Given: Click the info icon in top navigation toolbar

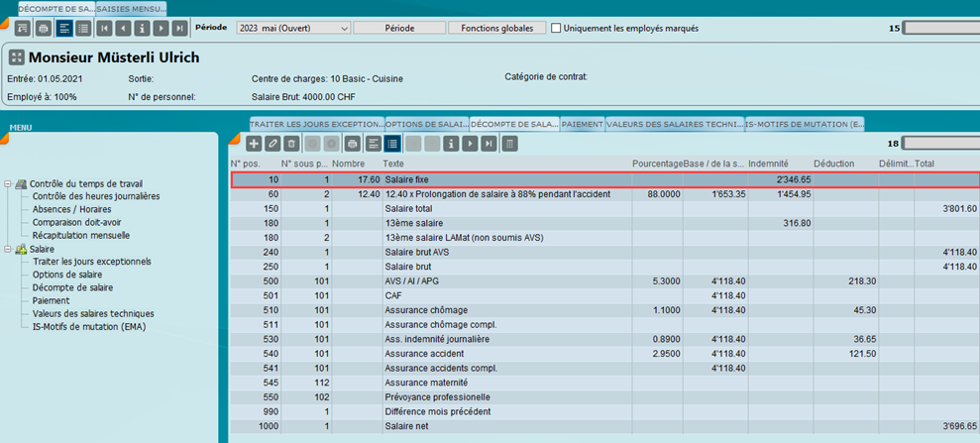Looking at the screenshot, I should point(142,29).
